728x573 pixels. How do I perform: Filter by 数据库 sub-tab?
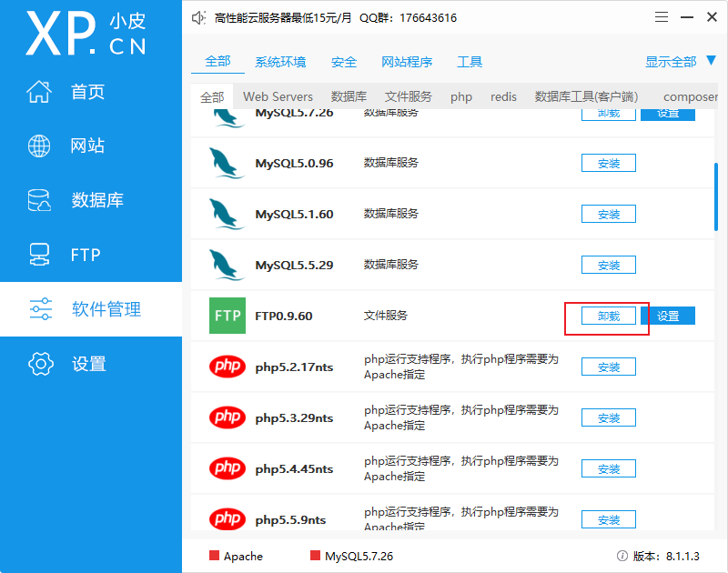click(x=349, y=96)
